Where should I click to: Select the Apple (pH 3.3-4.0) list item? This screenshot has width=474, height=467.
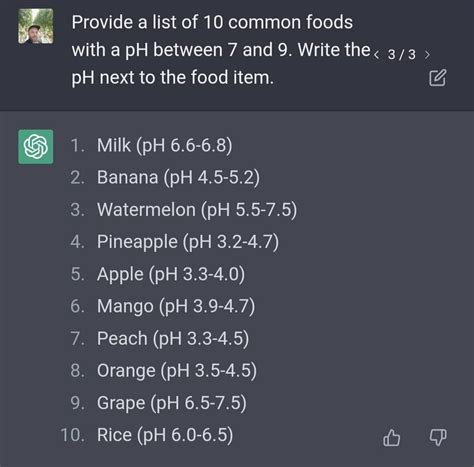point(171,274)
